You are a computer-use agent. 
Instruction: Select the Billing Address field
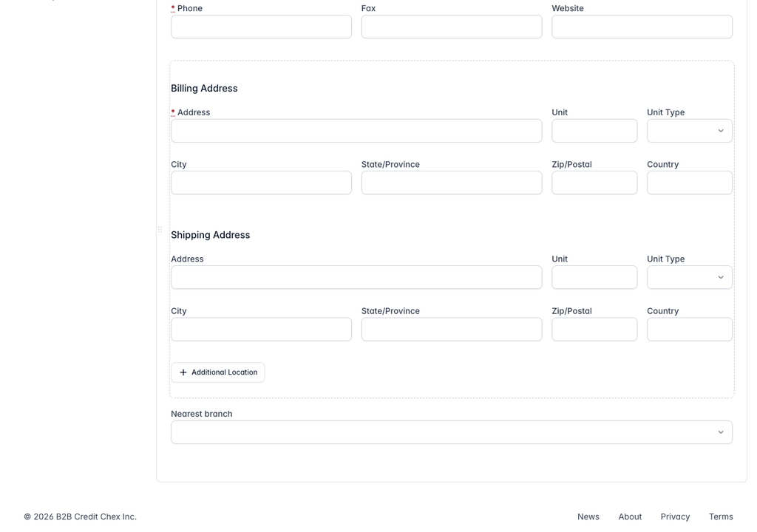pos(356,131)
